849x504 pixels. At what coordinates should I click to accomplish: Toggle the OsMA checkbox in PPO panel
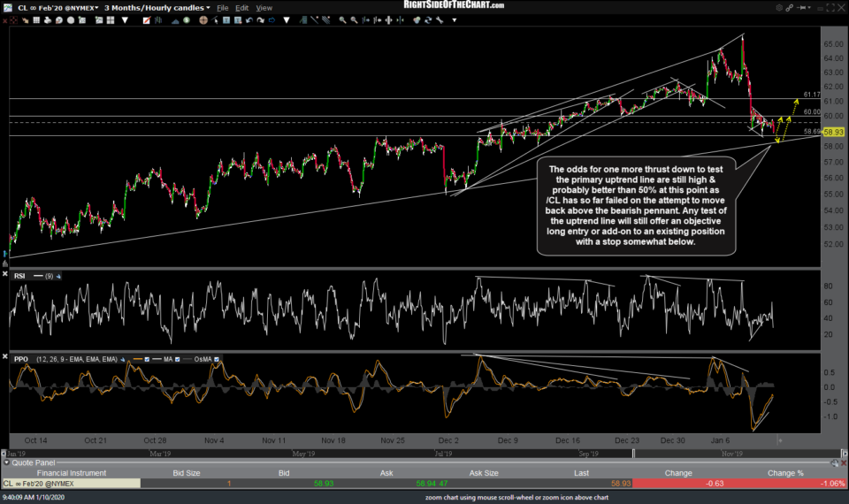tap(218, 359)
